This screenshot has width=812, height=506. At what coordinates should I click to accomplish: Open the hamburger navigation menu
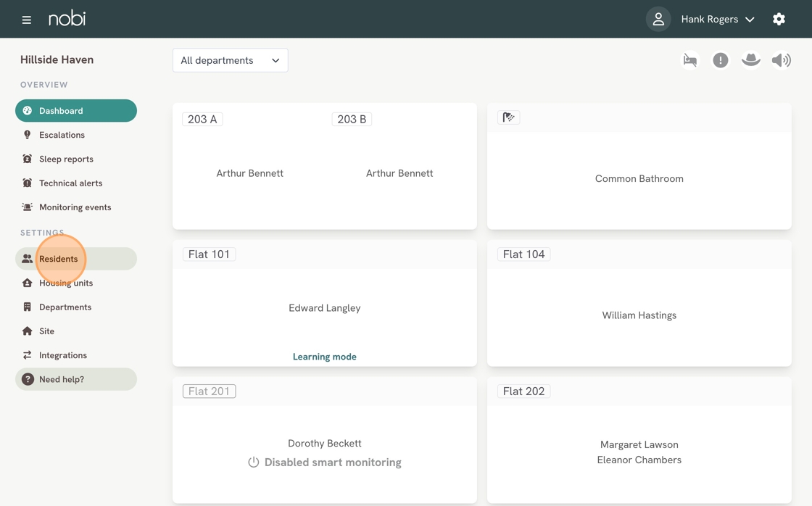coord(27,20)
